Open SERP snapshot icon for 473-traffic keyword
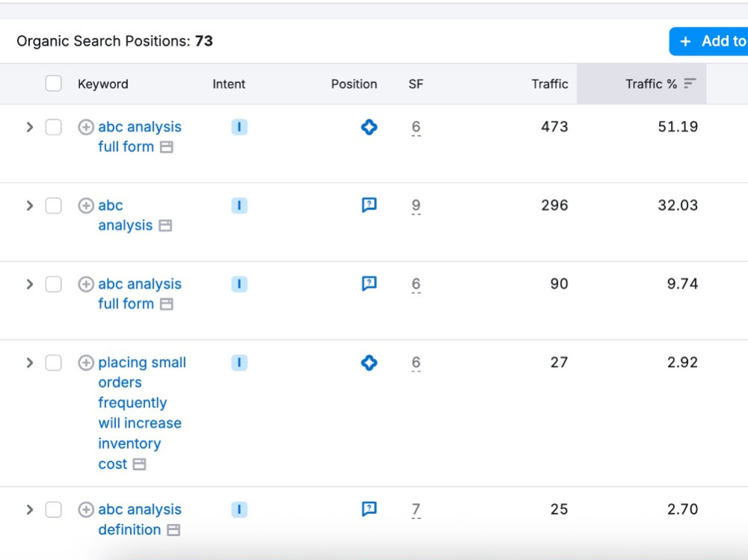748x560 pixels. (x=167, y=147)
